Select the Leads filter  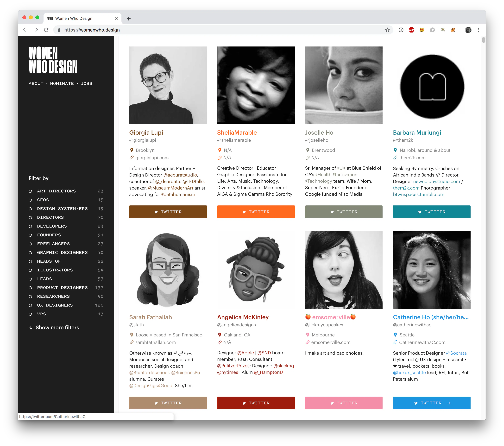pyautogui.click(x=66, y=279)
